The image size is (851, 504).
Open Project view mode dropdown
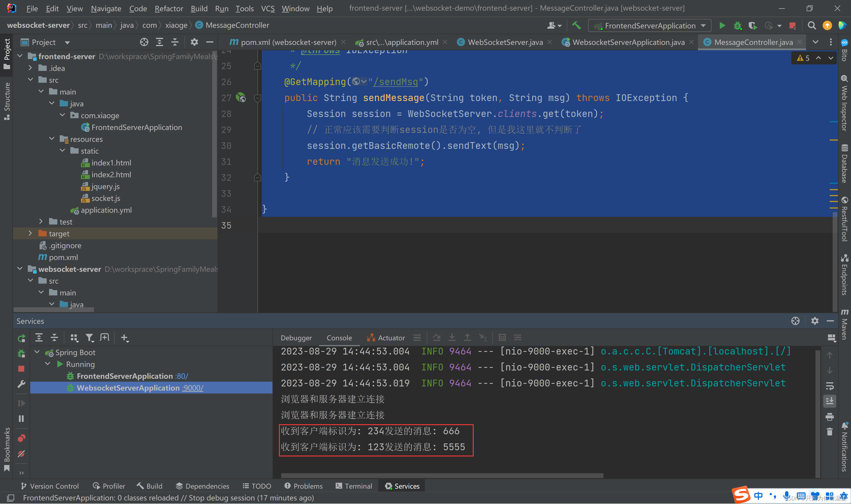coord(67,43)
